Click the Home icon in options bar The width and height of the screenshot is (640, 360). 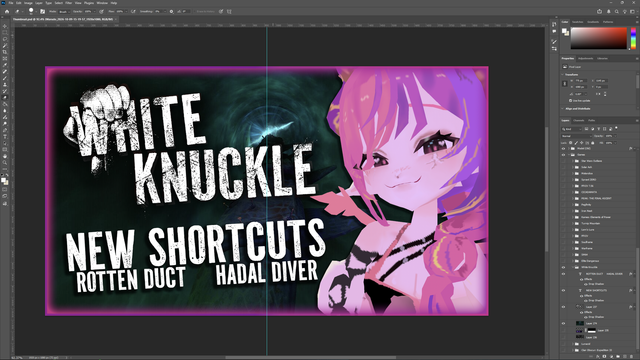7,11
